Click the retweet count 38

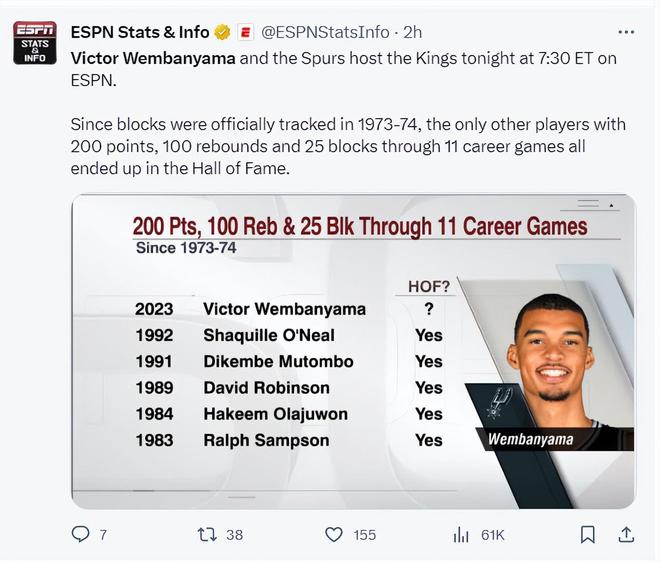click(234, 535)
